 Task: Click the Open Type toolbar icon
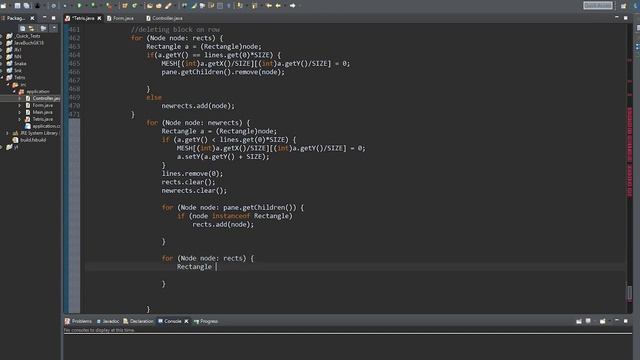tap(150, 6)
